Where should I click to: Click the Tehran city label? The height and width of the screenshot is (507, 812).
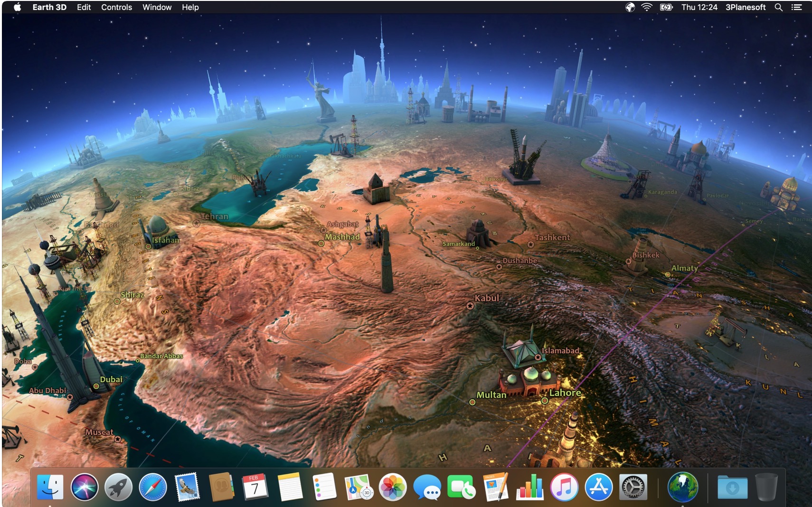[x=214, y=216]
